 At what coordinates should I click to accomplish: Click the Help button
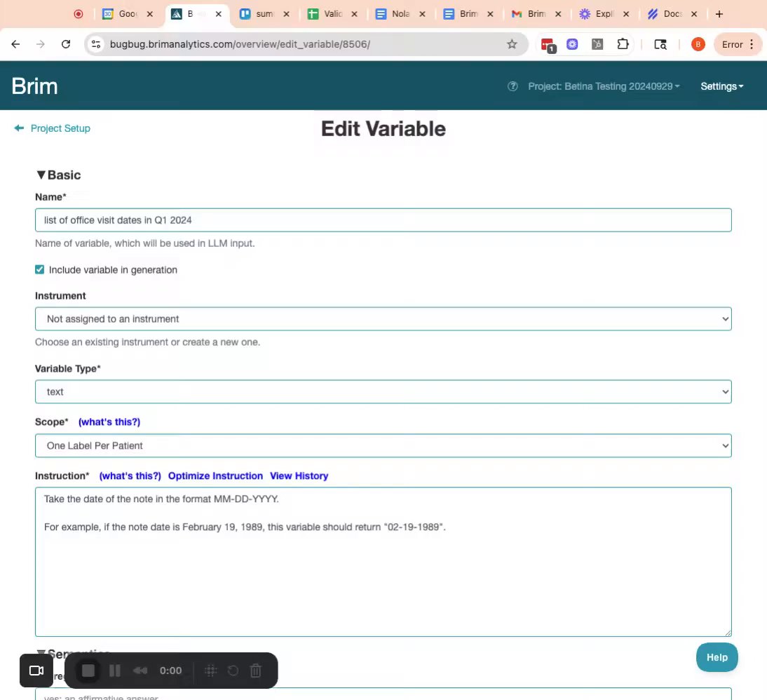(x=717, y=657)
